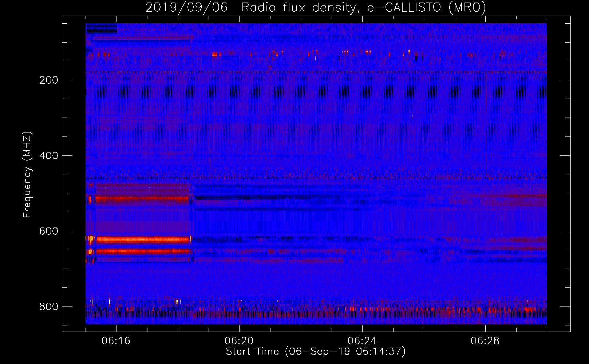Click the 'Frequency (MHZ)' axis label
Image resolution: width=589 pixels, height=364 pixels.
click(27, 175)
